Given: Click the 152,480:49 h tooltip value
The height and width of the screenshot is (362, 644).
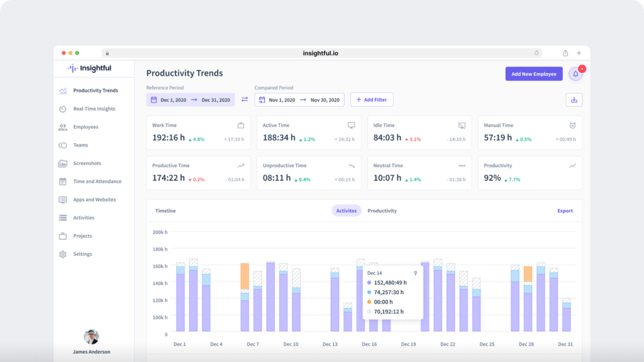Looking at the screenshot, I should 390,282.
